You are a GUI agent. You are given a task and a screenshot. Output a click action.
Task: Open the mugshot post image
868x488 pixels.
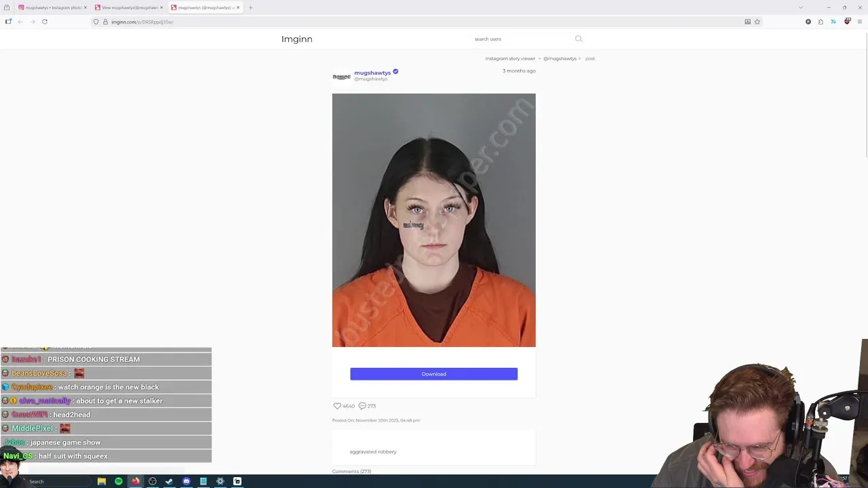434,220
